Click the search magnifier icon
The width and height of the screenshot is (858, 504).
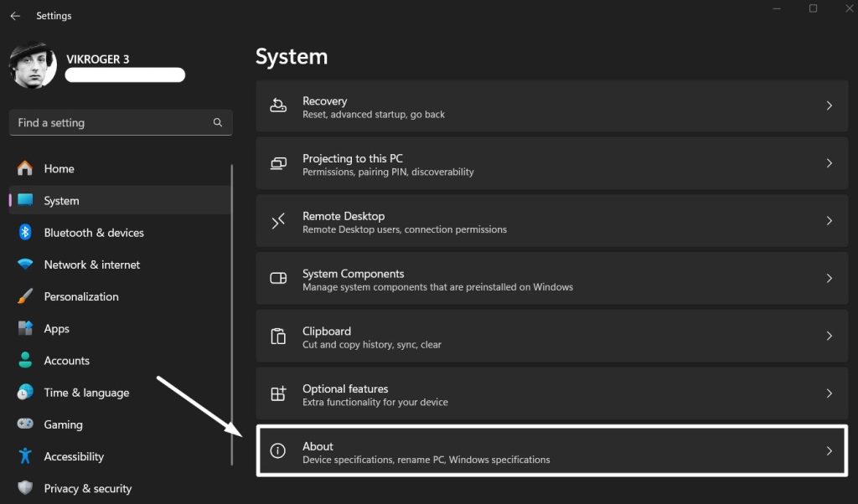click(x=217, y=122)
